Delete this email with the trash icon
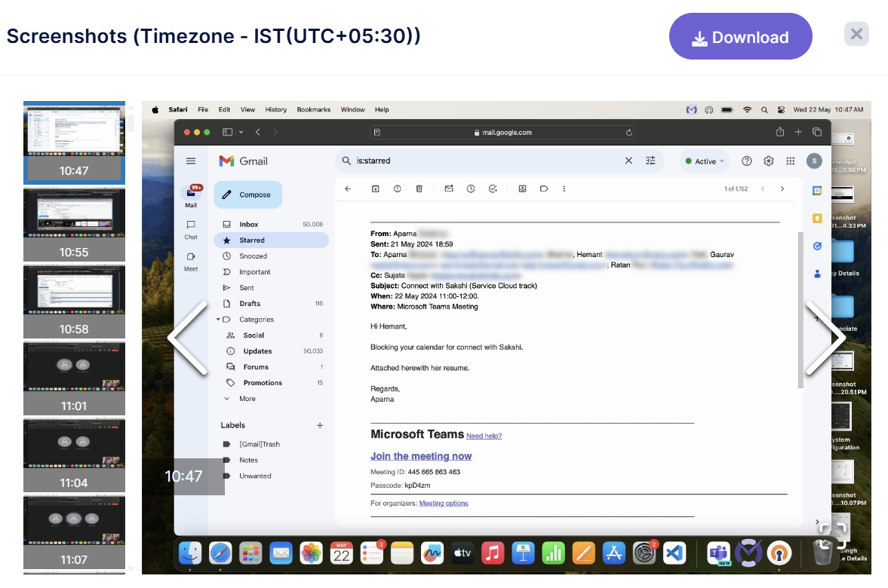This screenshot has height=588, width=888. pos(419,189)
